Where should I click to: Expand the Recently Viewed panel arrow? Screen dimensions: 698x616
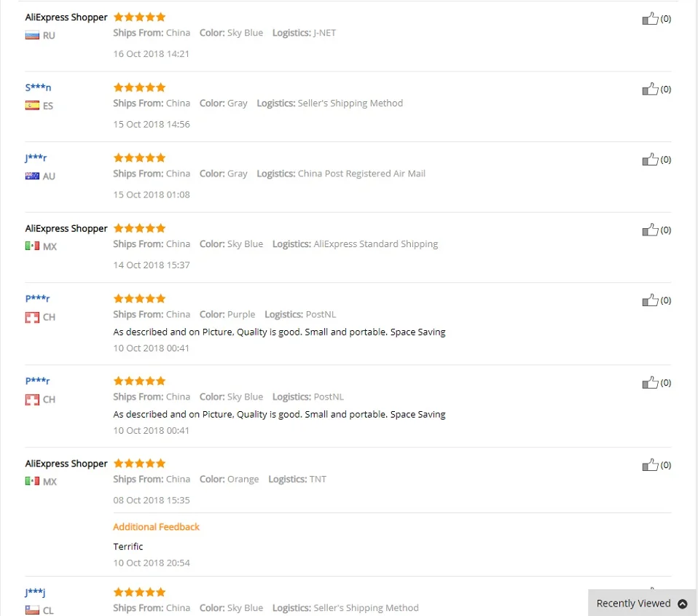[682, 604]
